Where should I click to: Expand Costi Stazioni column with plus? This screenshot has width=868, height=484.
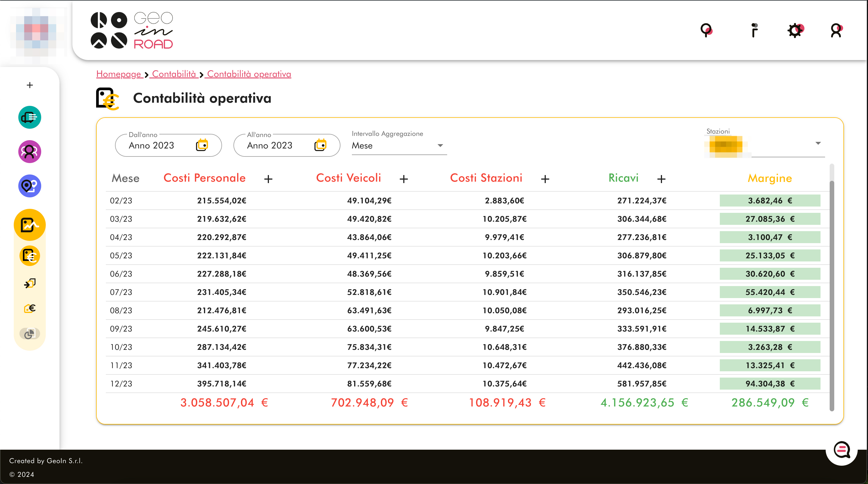(x=545, y=179)
